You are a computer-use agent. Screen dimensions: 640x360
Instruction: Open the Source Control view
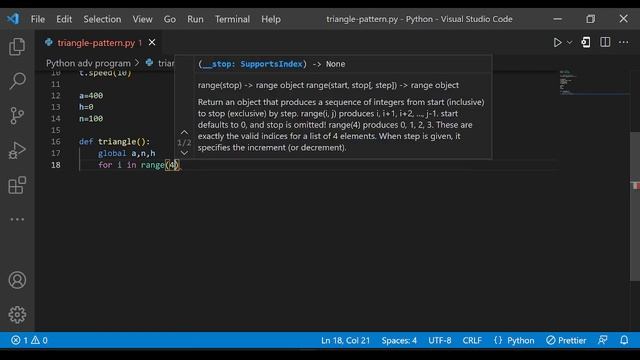coord(17,116)
